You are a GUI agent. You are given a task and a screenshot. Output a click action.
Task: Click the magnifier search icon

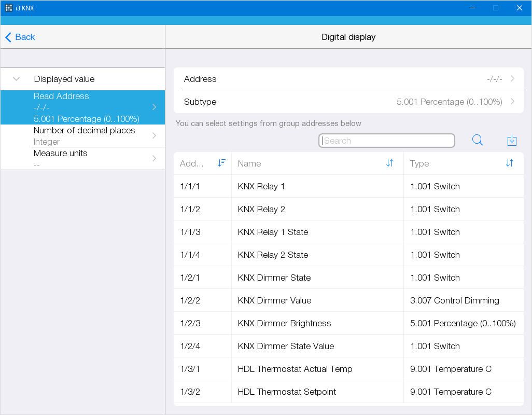click(478, 140)
